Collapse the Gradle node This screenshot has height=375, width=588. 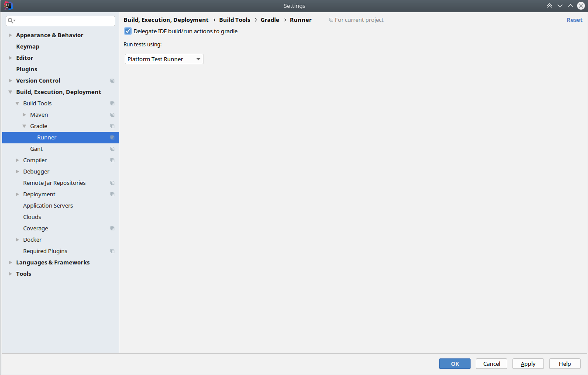[24, 126]
